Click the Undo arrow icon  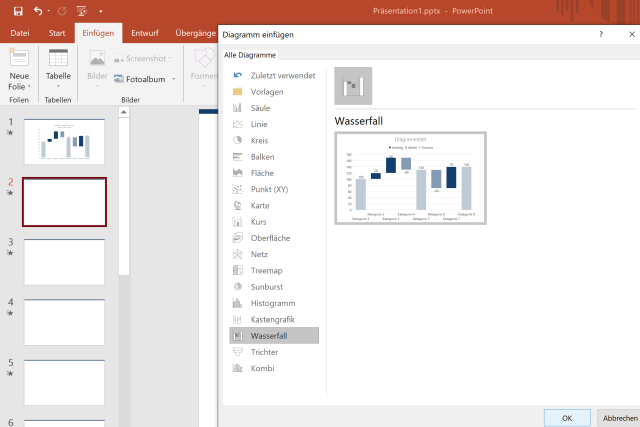click(x=38, y=11)
